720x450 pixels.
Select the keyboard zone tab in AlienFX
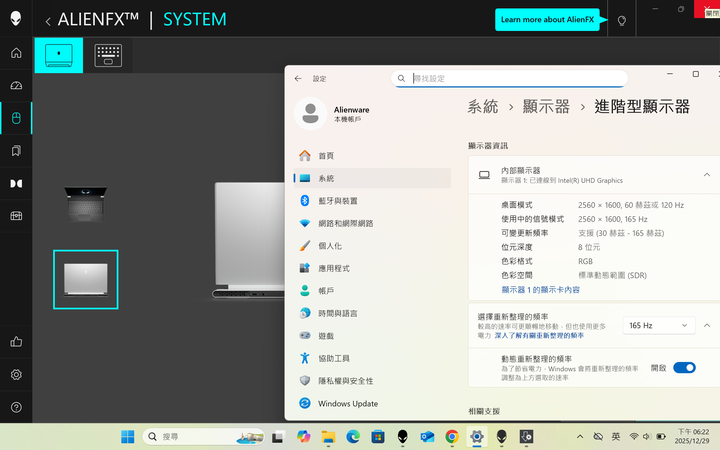coord(108,55)
